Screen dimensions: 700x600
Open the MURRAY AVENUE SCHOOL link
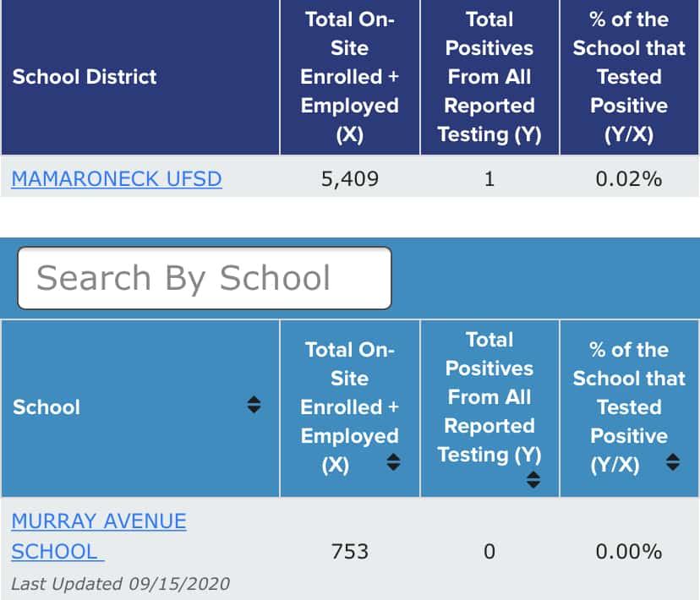(x=98, y=536)
